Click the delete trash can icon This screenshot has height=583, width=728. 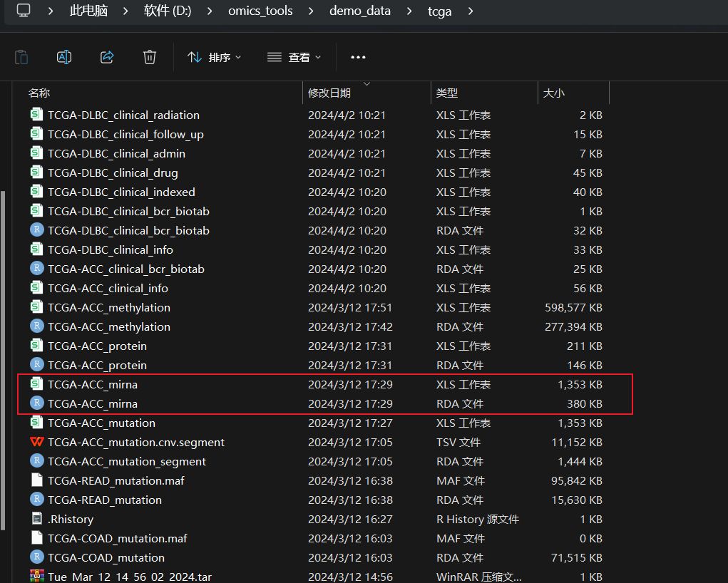(150, 57)
